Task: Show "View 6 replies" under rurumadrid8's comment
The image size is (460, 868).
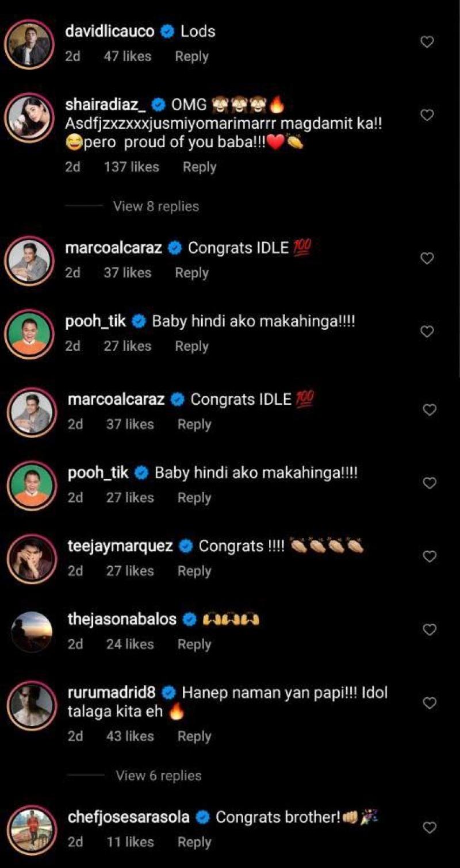Action: [x=159, y=775]
